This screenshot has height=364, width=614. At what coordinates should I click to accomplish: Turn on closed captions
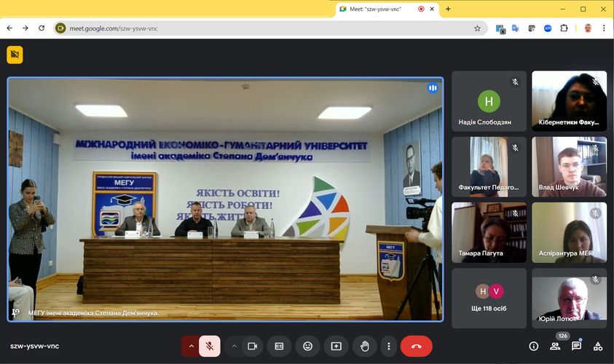279,346
